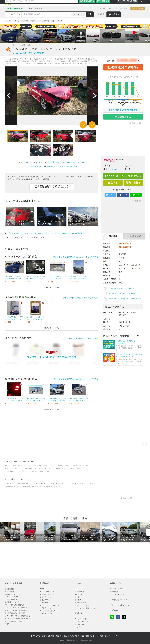Open the ¥12,501,000 comparison item
This screenshot has width=150, height=644.
click(x=90, y=532)
